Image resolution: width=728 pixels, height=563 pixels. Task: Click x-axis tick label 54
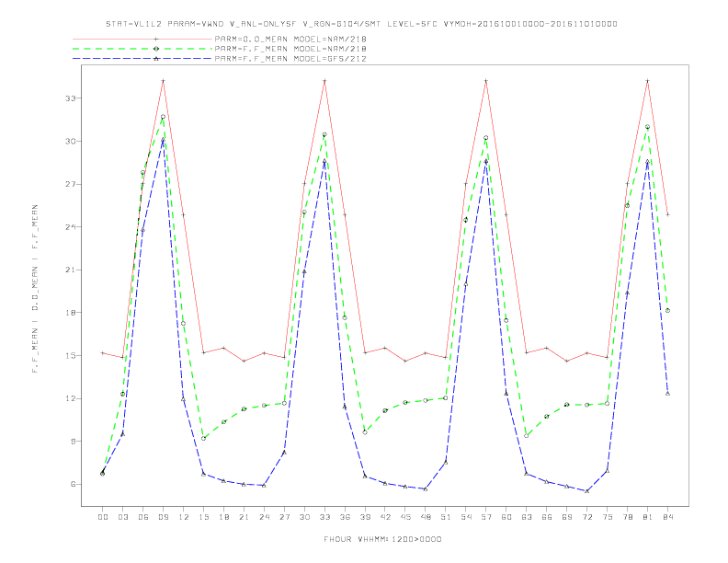[466, 517]
